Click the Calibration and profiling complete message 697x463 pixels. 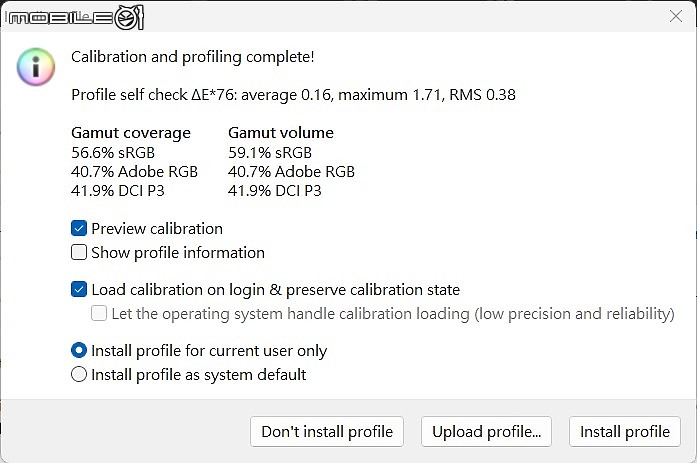(192, 57)
